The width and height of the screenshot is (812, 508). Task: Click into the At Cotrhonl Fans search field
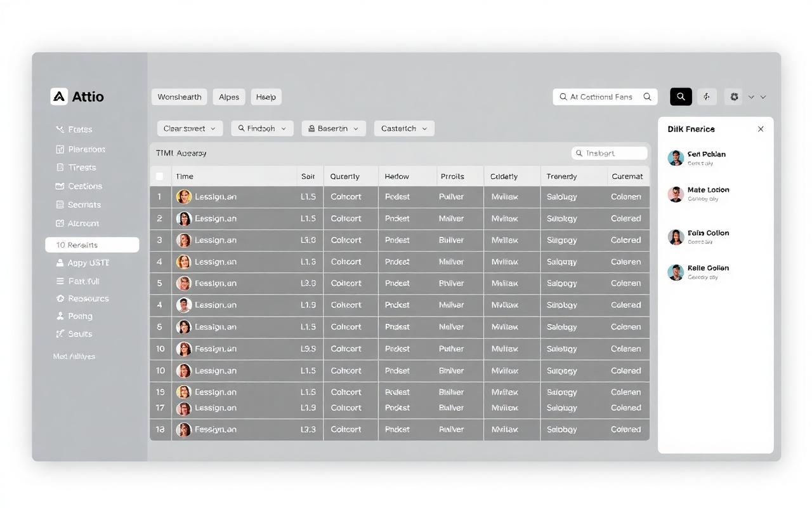point(605,97)
